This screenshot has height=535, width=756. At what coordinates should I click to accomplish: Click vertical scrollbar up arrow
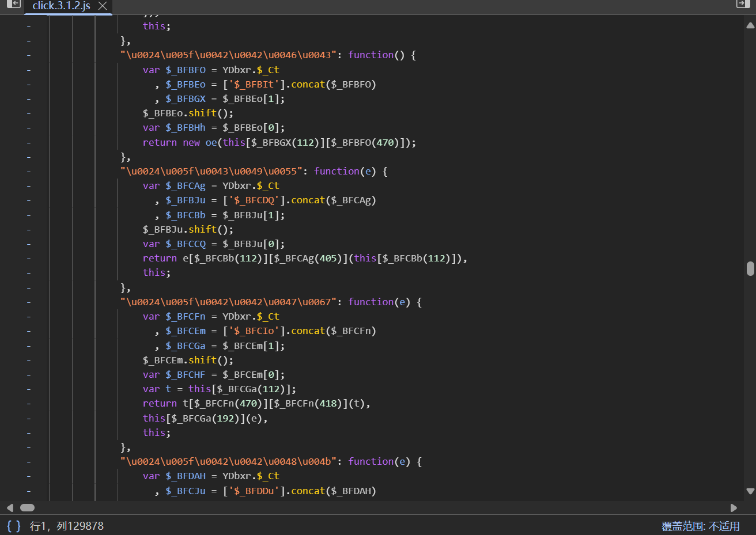point(750,25)
